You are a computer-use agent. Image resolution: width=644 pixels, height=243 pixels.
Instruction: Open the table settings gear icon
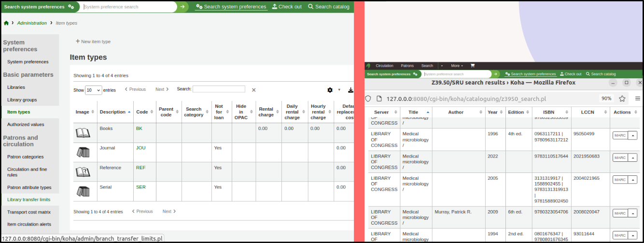(330, 90)
